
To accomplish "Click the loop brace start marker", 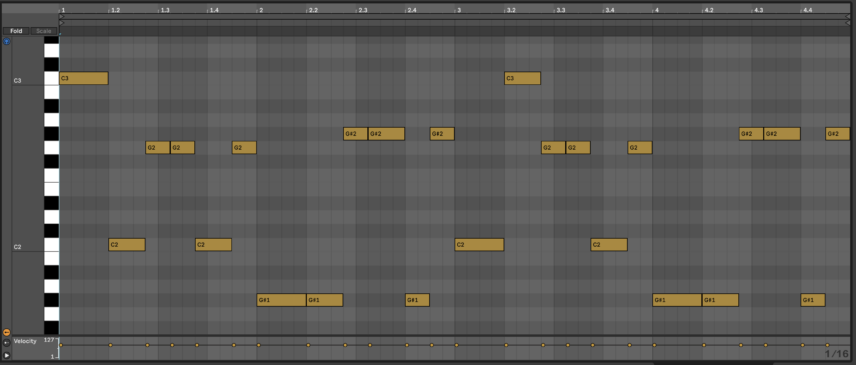I will (62, 17).
